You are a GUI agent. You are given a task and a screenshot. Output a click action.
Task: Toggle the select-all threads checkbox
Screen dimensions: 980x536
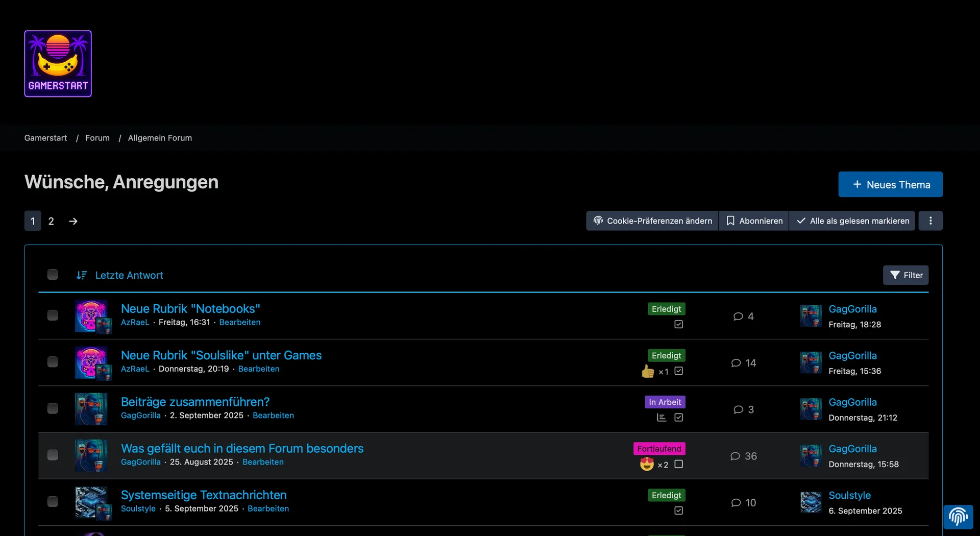(53, 275)
